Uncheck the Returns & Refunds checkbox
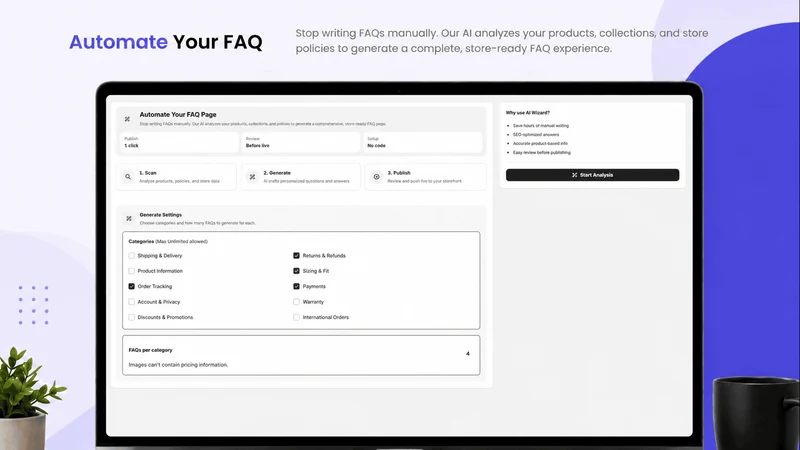 [x=296, y=256]
